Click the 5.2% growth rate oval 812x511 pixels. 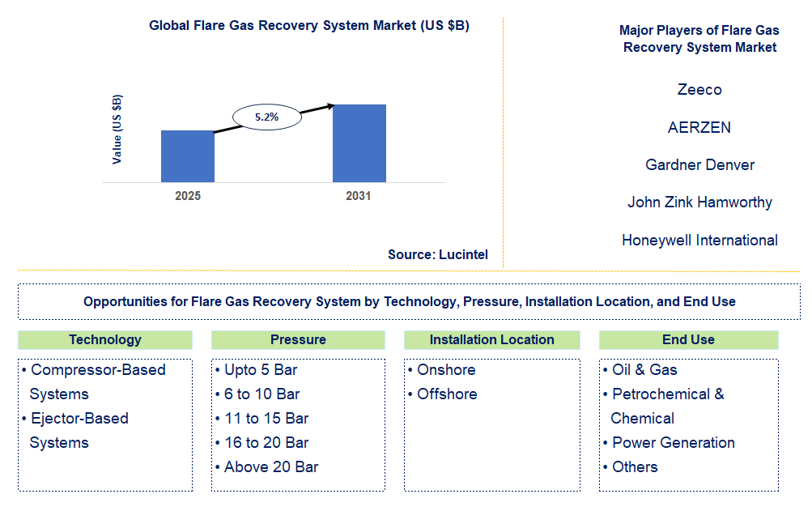point(266,117)
